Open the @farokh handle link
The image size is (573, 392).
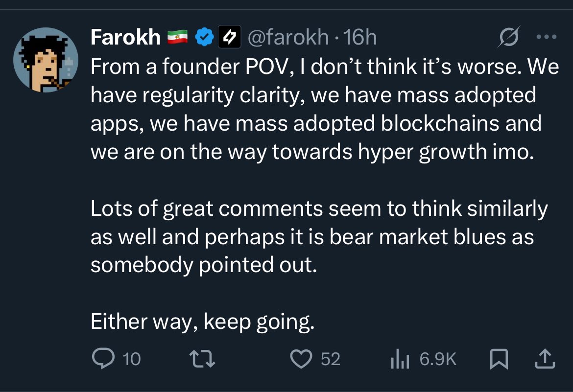pyautogui.click(x=288, y=37)
